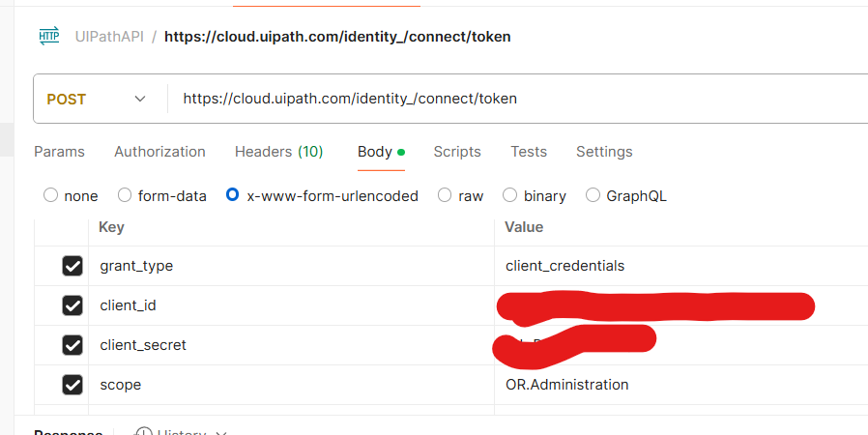Click the HTTP request icon
This screenshot has height=435, width=868.
pyautogui.click(x=48, y=36)
